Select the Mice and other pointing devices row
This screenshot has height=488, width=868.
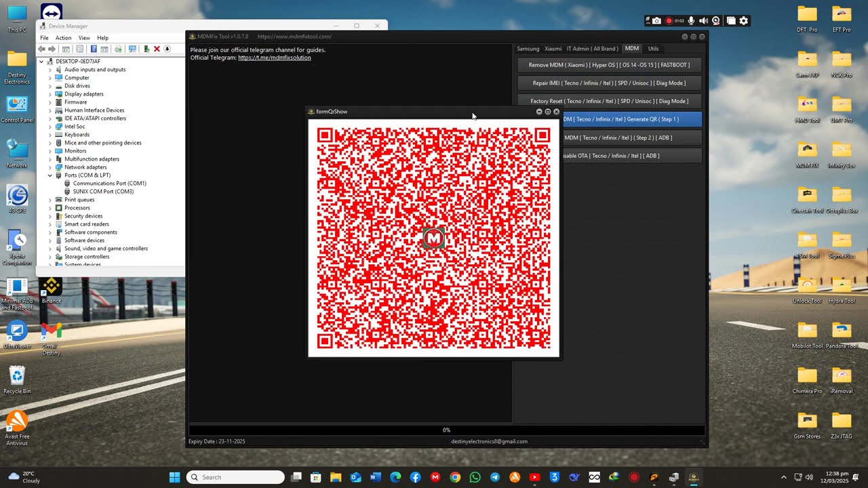(x=103, y=143)
